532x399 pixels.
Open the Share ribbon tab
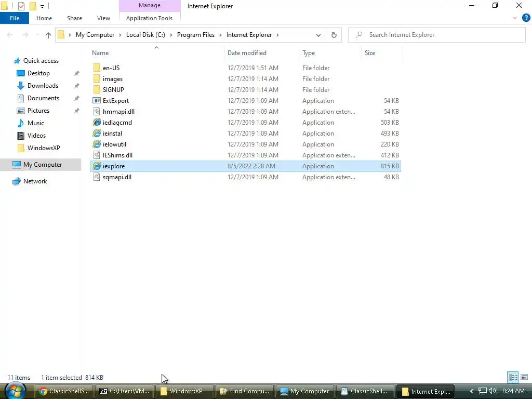(74, 18)
